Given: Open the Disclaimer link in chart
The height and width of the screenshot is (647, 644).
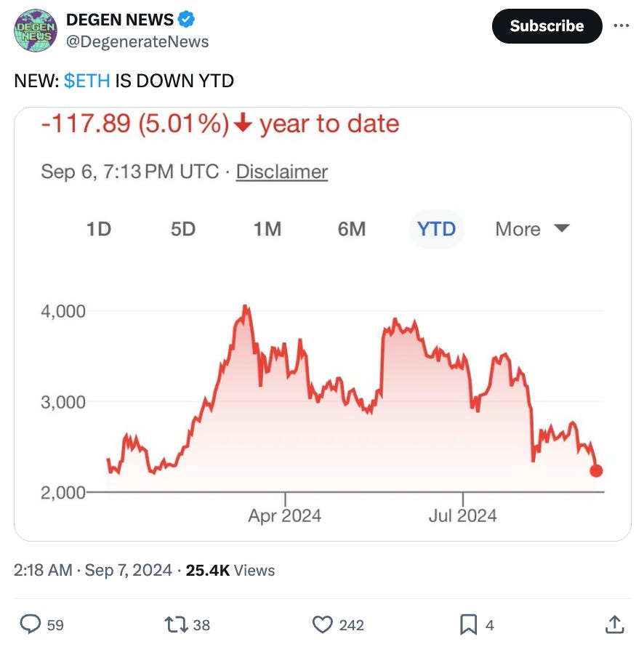Looking at the screenshot, I should (282, 172).
